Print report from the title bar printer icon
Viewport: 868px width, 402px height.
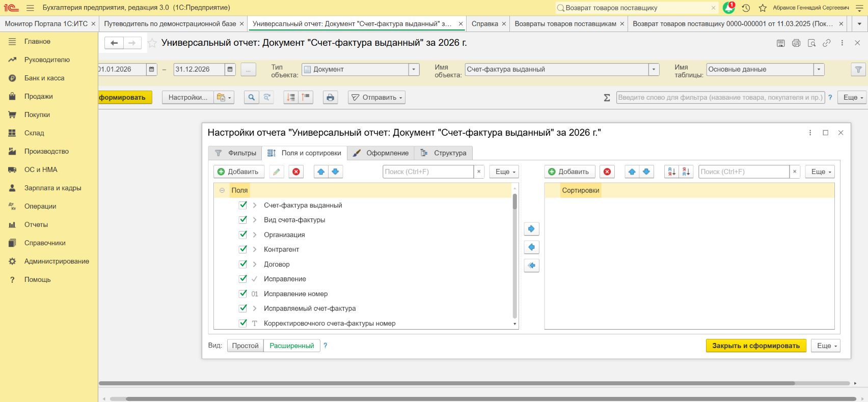[796, 43]
